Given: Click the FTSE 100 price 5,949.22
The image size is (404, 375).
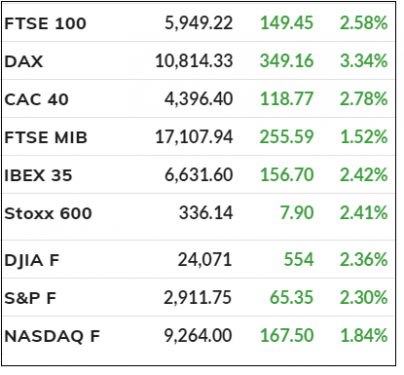Looking at the screenshot, I should pyautogui.click(x=199, y=23).
